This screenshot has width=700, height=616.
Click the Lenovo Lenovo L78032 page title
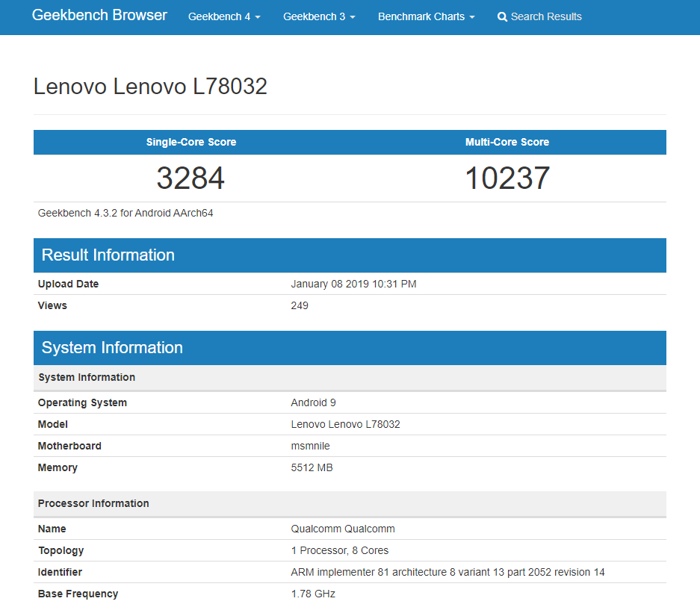point(150,87)
